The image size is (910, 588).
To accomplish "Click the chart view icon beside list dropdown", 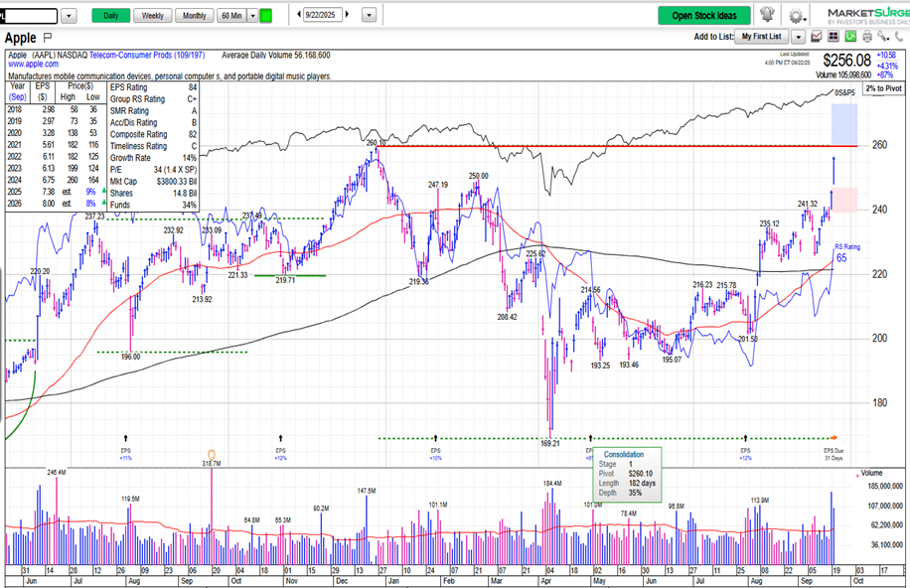I will click(x=816, y=37).
